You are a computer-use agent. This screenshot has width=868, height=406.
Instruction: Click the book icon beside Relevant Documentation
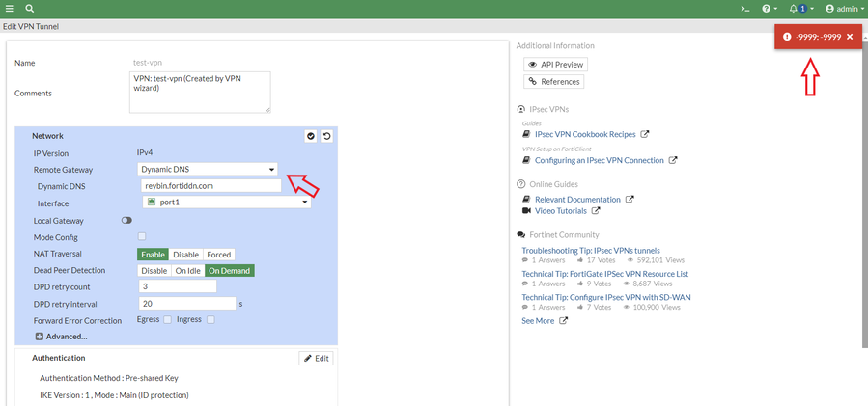(526, 199)
